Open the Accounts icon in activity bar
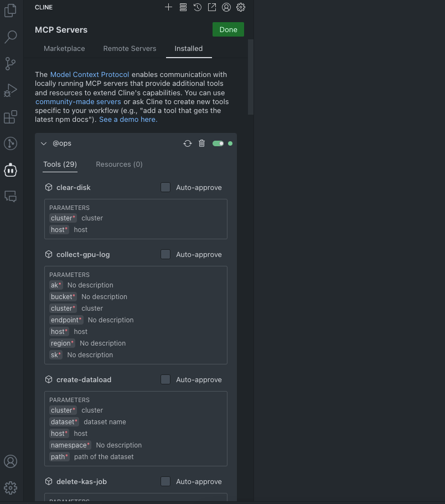 click(x=11, y=461)
